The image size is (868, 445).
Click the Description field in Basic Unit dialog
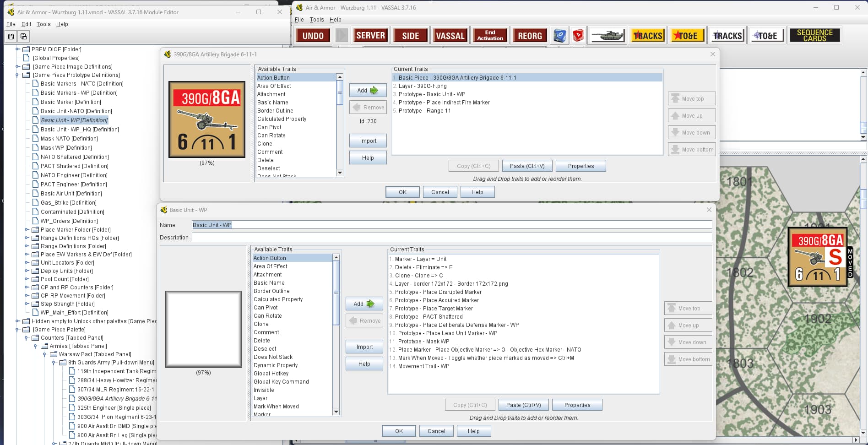(x=451, y=237)
